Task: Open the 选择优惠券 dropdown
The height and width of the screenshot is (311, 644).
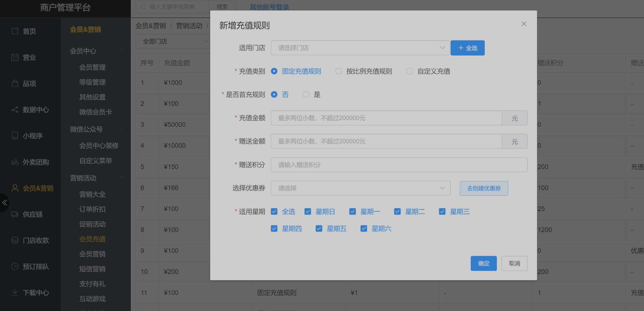Action: point(361,188)
